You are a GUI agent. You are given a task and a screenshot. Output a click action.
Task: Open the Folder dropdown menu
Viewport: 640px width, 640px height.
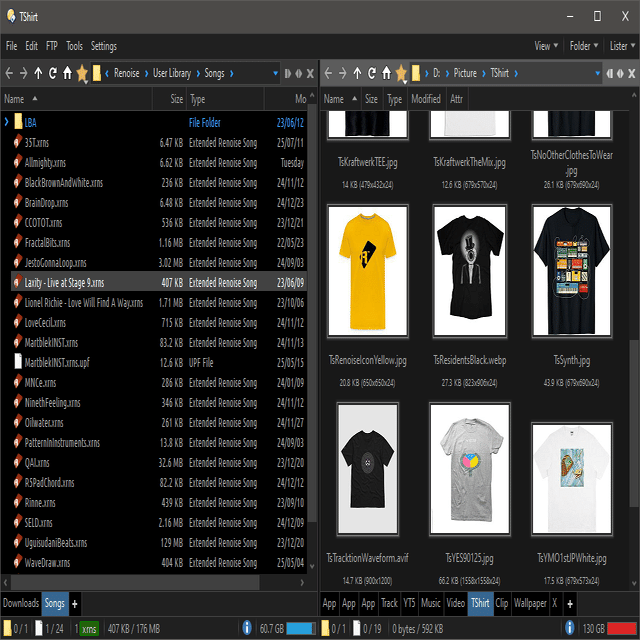coord(584,46)
